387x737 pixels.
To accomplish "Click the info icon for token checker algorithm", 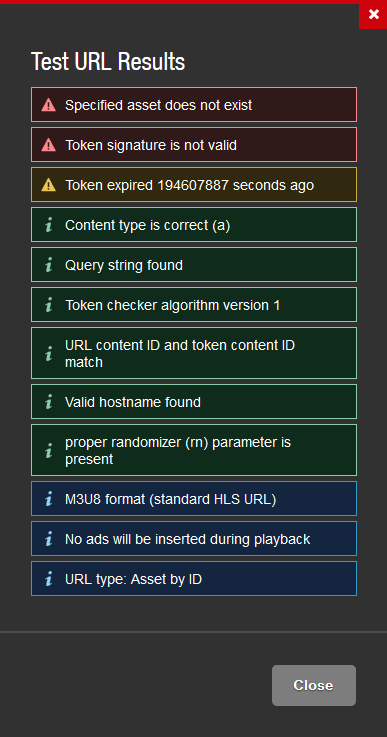I will (x=48, y=305).
